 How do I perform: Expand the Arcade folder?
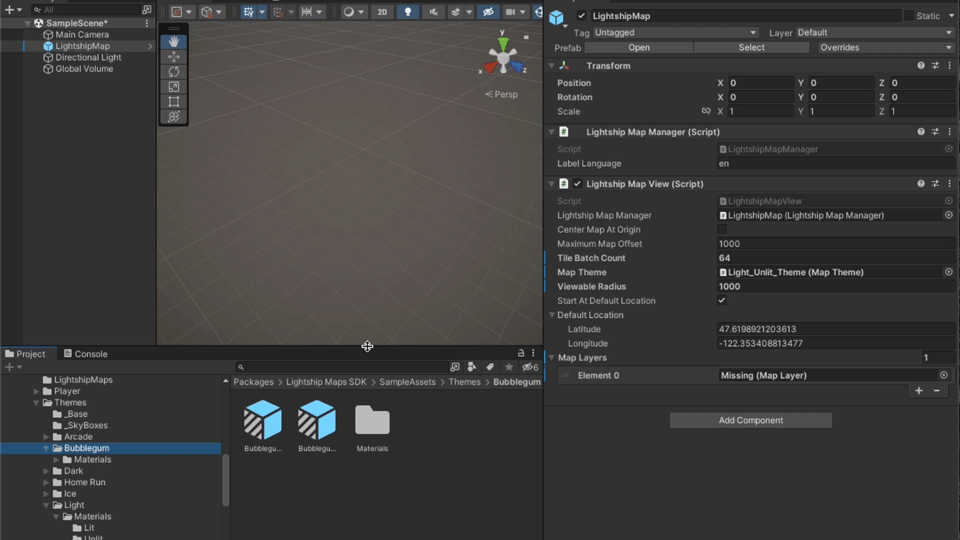pos(46,437)
